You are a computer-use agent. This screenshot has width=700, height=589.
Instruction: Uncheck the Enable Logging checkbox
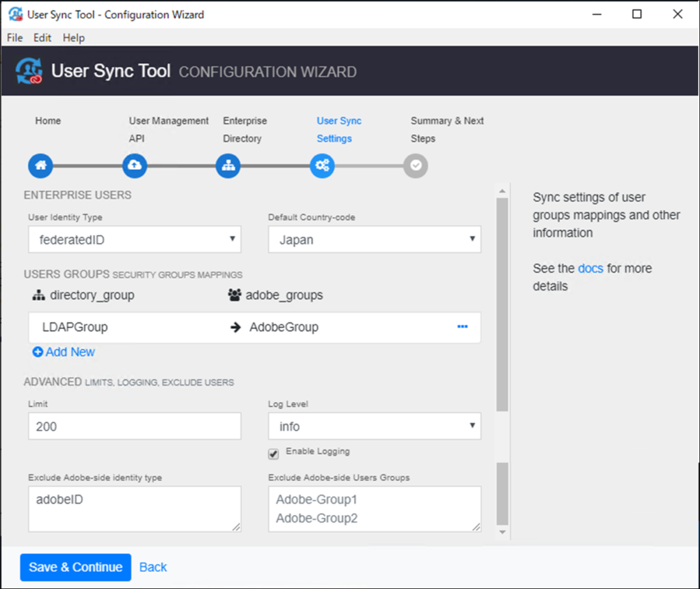273,454
